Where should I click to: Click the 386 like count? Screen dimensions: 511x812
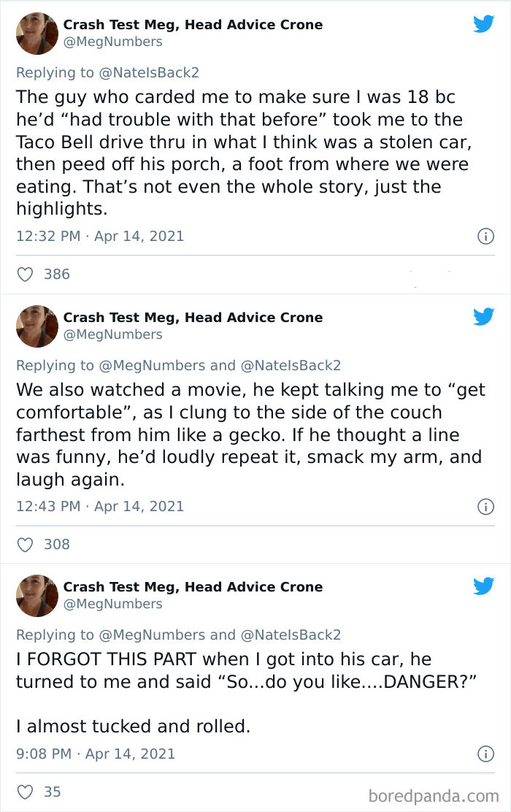pyautogui.click(x=56, y=274)
